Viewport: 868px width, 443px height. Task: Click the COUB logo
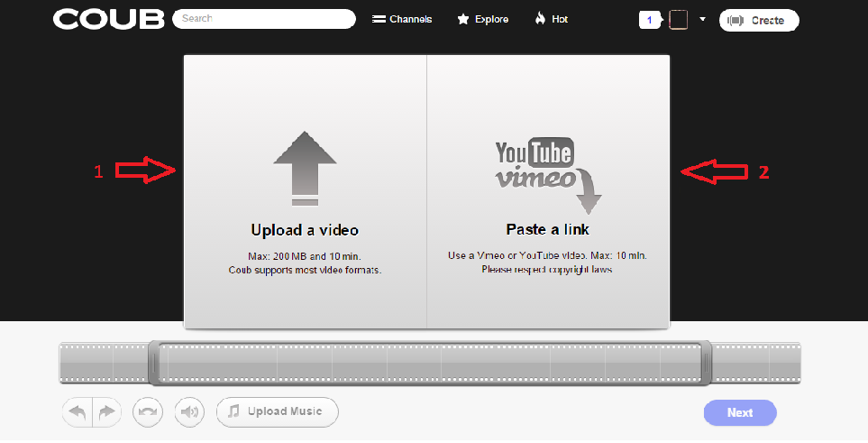(x=108, y=19)
